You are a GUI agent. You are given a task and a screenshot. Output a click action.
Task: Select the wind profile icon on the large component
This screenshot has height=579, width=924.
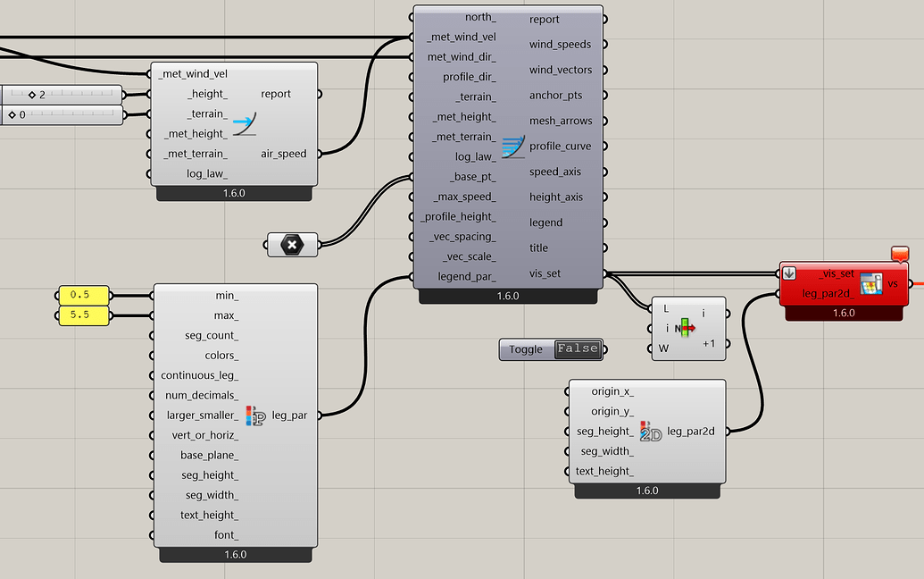[x=514, y=146]
